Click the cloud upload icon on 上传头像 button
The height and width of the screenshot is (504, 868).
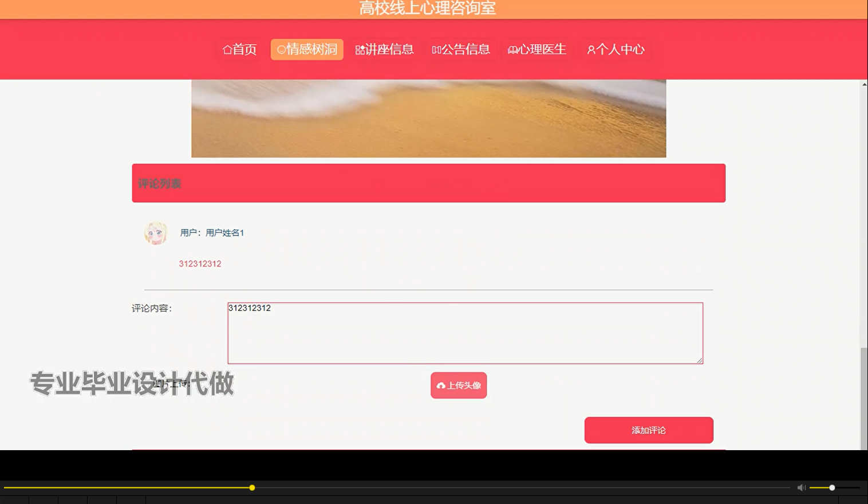pyautogui.click(x=441, y=385)
